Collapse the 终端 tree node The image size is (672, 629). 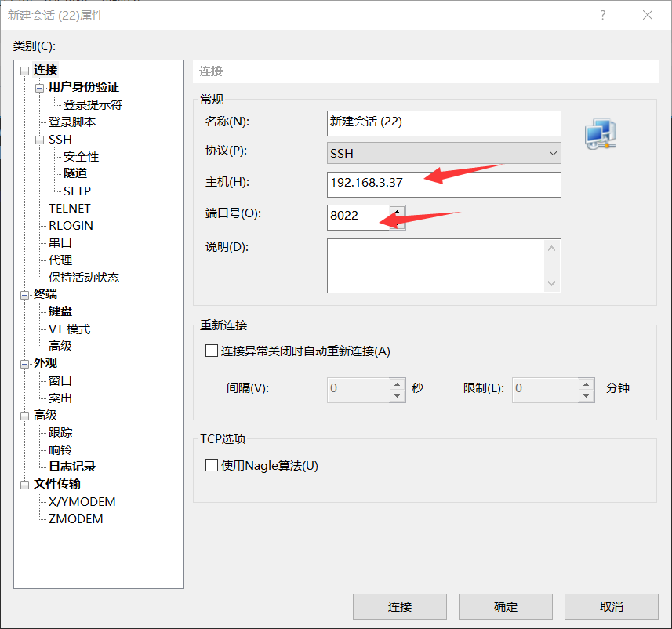coord(25,295)
